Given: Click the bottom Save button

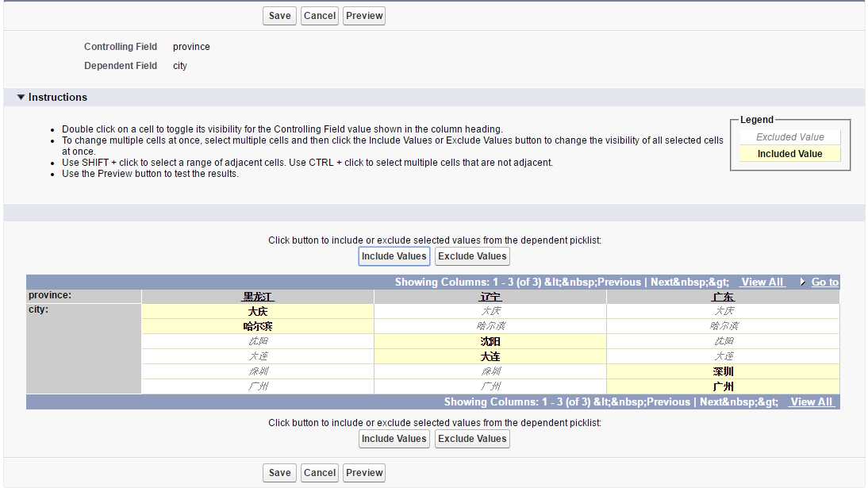Looking at the screenshot, I should tap(279, 472).
